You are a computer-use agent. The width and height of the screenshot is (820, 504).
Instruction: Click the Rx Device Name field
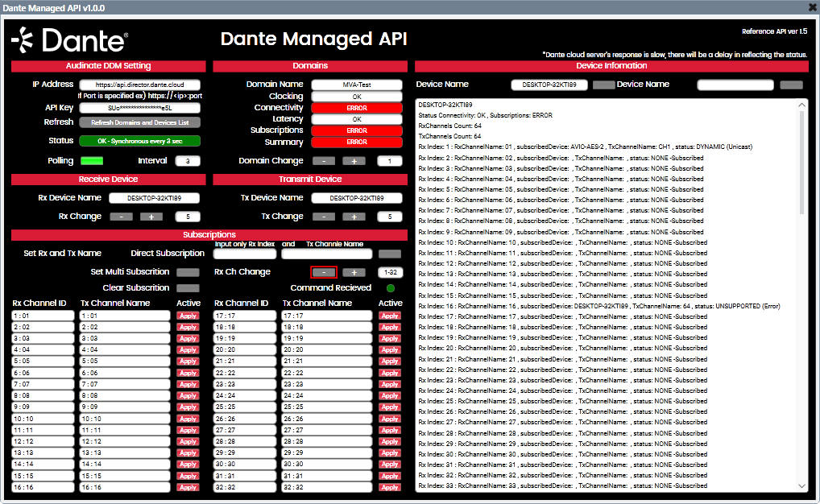[x=155, y=198]
